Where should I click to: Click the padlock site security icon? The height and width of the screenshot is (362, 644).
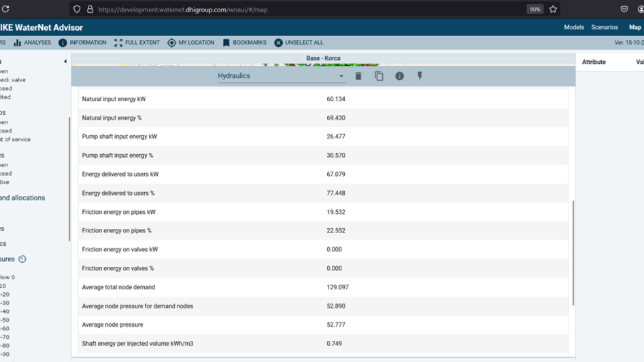click(x=90, y=9)
